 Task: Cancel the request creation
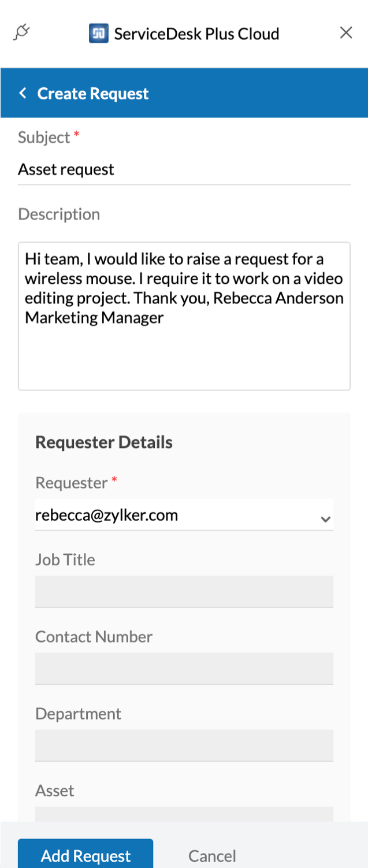click(x=212, y=855)
